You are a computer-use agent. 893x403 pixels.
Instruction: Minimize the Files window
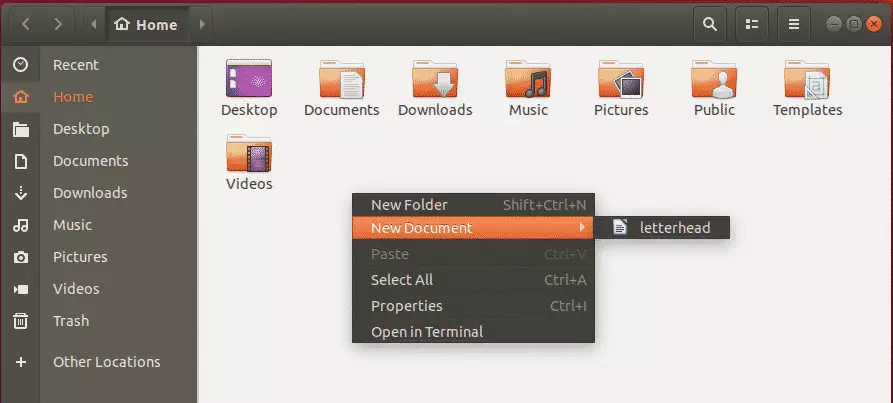coord(834,24)
